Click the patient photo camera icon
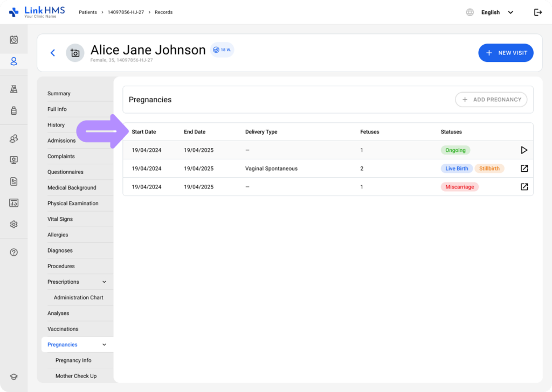Viewport: 552px width, 392px height. click(x=75, y=53)
